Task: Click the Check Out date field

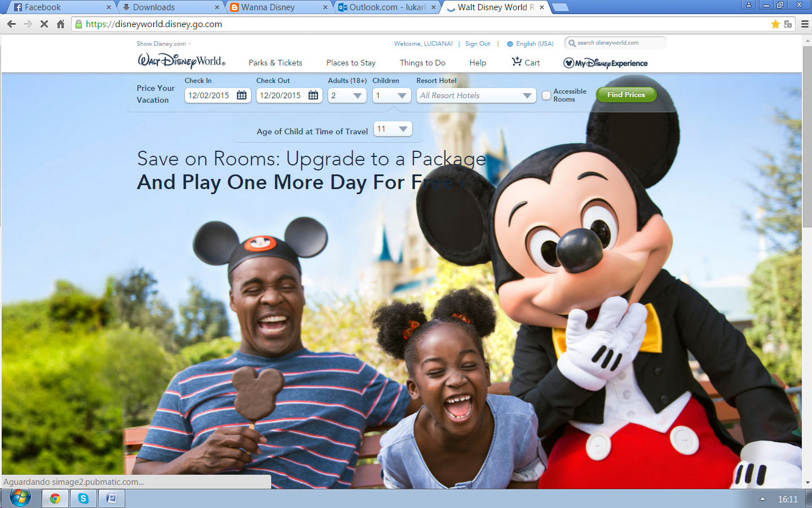Action: [x=289, y=95]
